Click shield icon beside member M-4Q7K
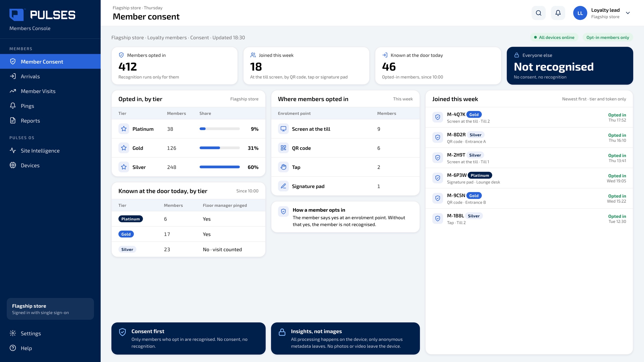This screenshot has height=362, width=644. tap(438, 117)
